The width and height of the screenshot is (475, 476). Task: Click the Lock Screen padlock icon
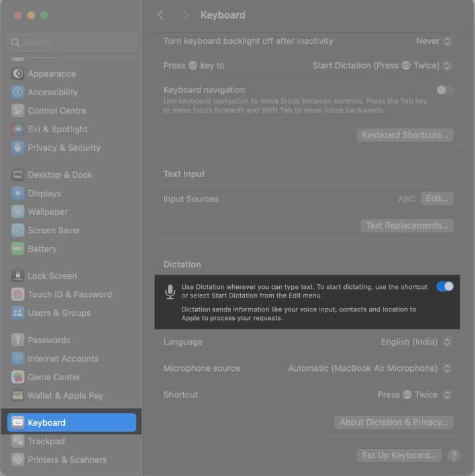18,276
